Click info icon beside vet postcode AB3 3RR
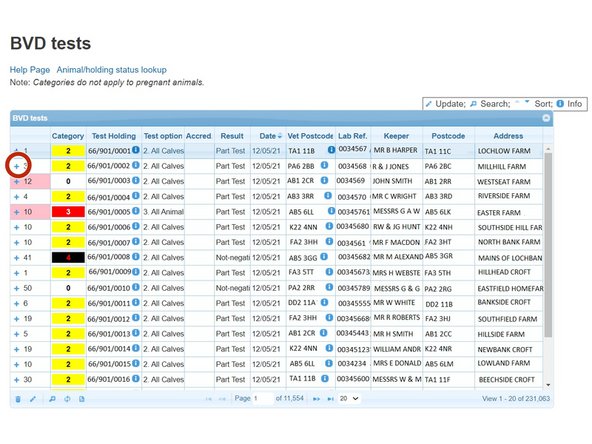592x444 pixels. click(x=328, y=196)
